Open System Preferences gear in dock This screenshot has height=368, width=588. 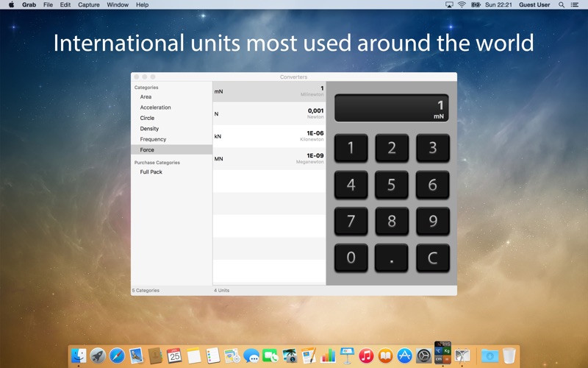pos(423,356)
